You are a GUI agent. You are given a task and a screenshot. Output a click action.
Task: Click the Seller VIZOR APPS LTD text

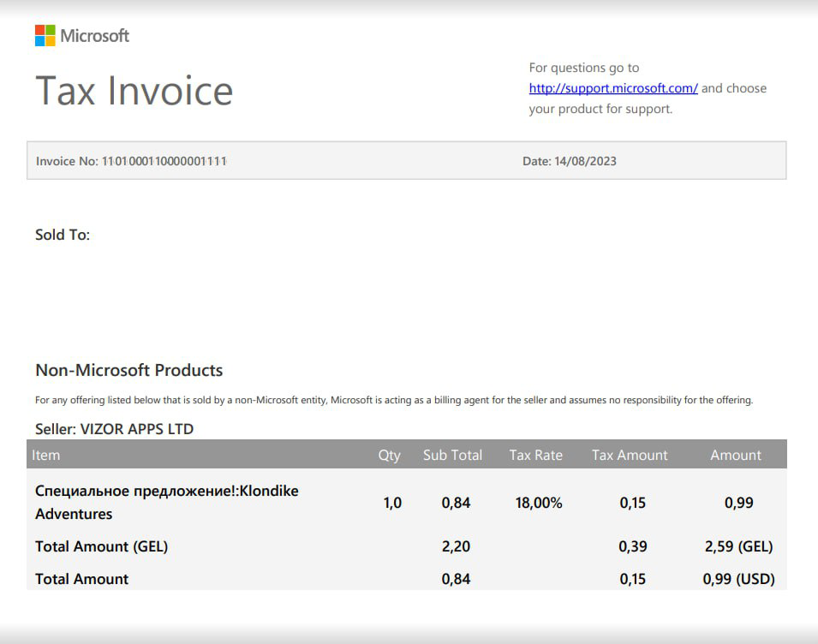[x=114, y=428]
